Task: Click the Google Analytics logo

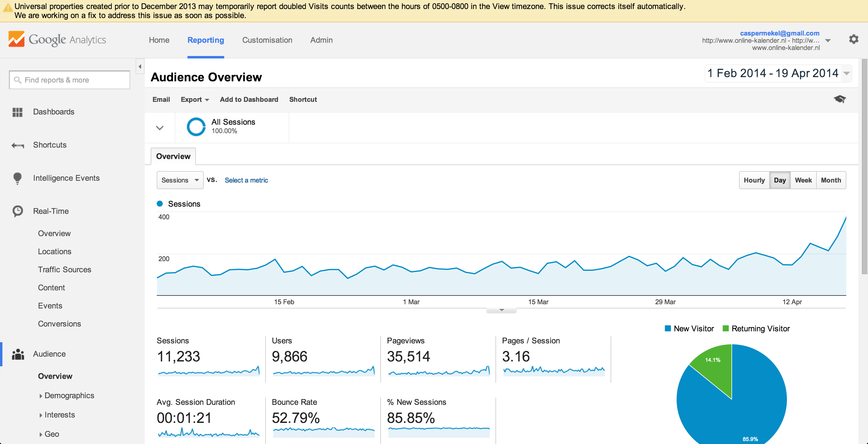Action: point(57,39)
